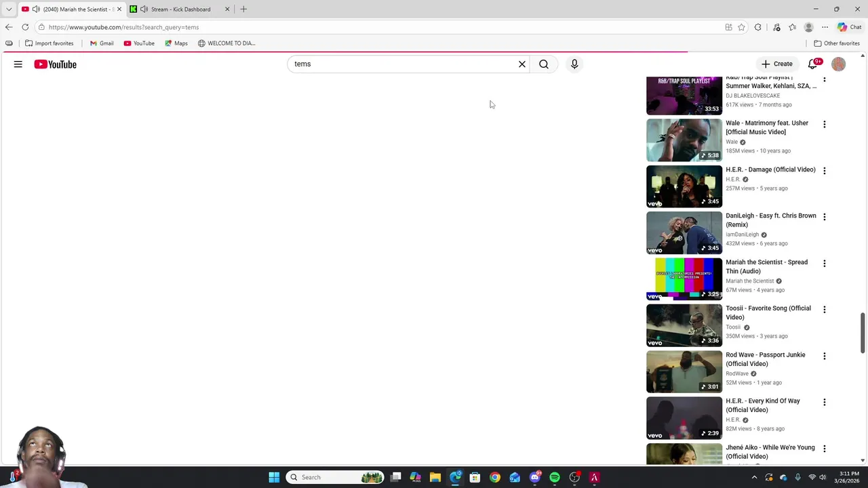Open YouTube notifications bell
This screenshot has height=488, width=868.
813,64
